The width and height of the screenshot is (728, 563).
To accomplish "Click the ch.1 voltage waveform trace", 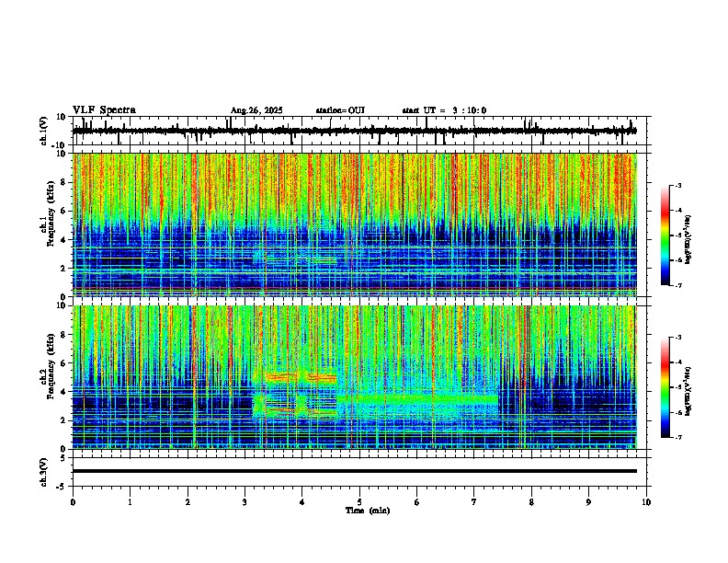I will click(x=354, y=131).
